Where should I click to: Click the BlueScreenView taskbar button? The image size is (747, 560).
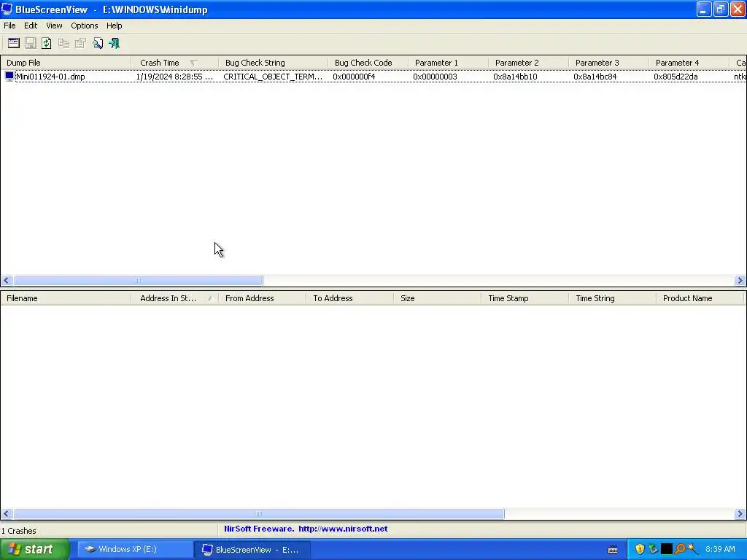[252, 550]
